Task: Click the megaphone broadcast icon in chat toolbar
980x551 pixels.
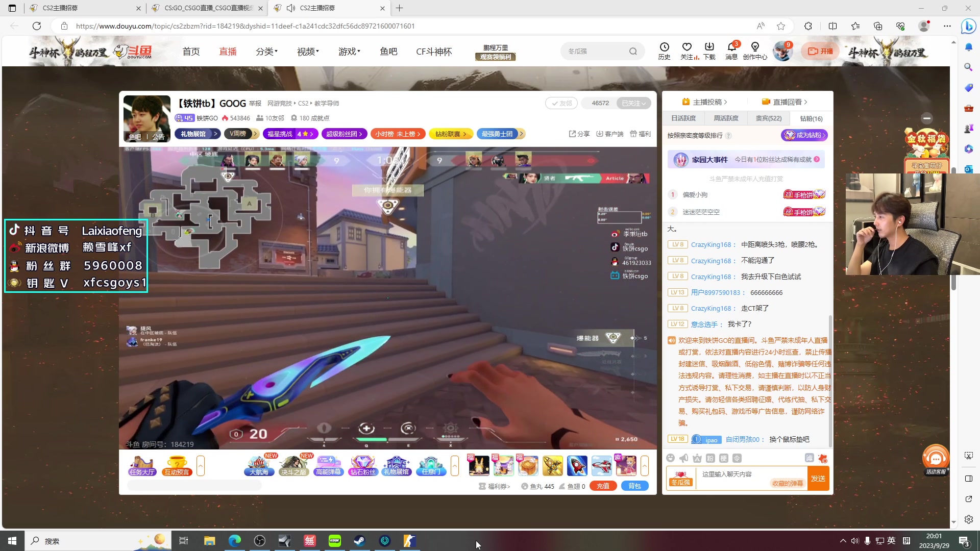Action: (684, 458)
